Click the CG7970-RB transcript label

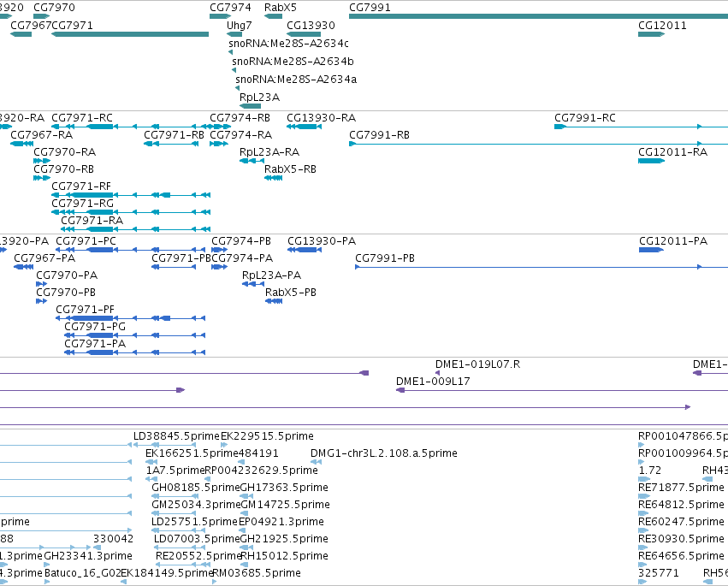point(63,169)
